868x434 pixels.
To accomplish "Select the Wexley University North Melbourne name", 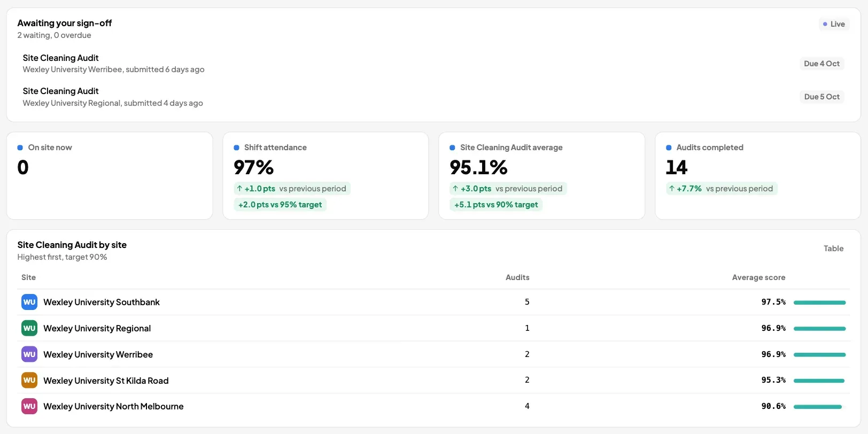I will tap(113, 406).
